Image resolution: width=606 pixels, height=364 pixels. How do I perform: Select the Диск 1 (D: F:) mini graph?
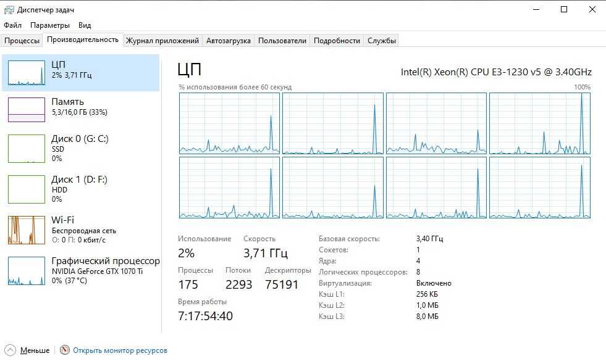[x=27, y=189]
